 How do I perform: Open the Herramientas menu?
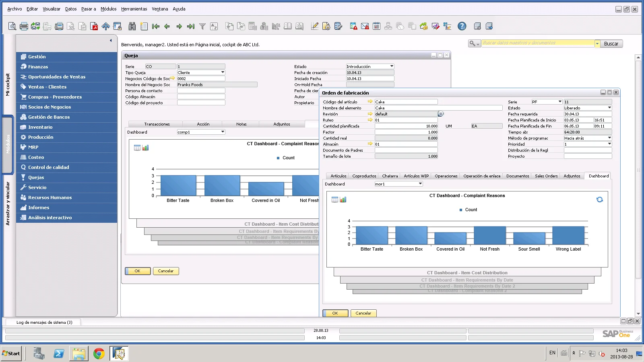134,9
